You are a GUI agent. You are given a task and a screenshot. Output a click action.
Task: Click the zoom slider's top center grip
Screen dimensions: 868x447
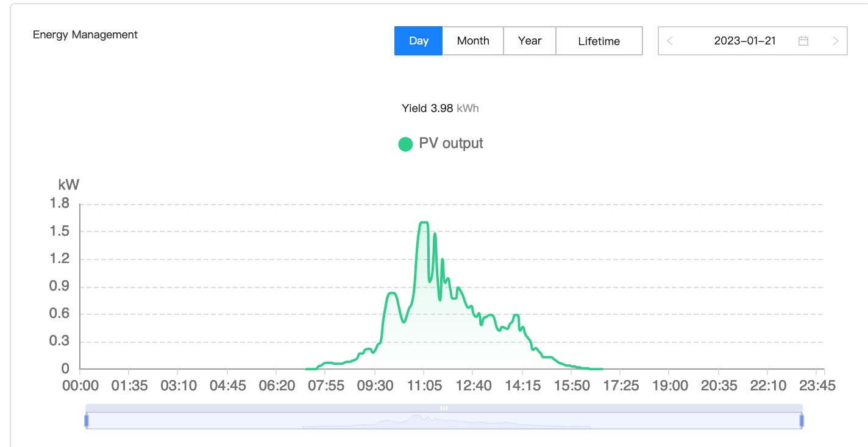point(444,408)
